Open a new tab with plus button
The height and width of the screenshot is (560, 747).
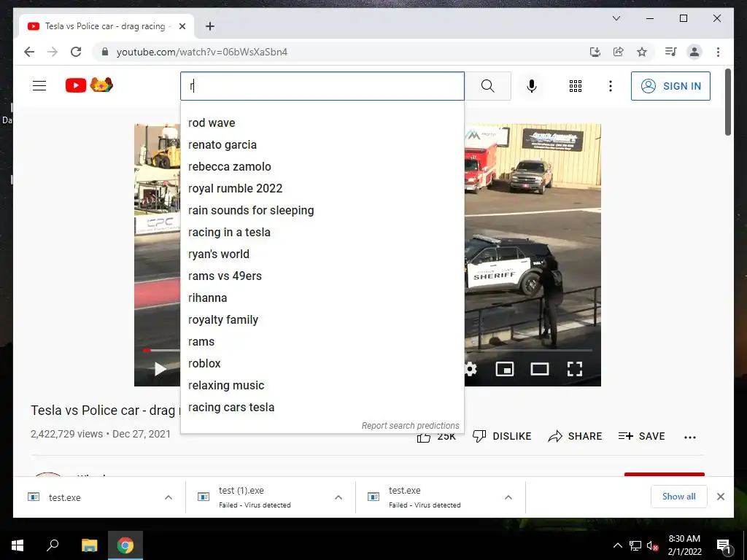(x=209, y=26)
